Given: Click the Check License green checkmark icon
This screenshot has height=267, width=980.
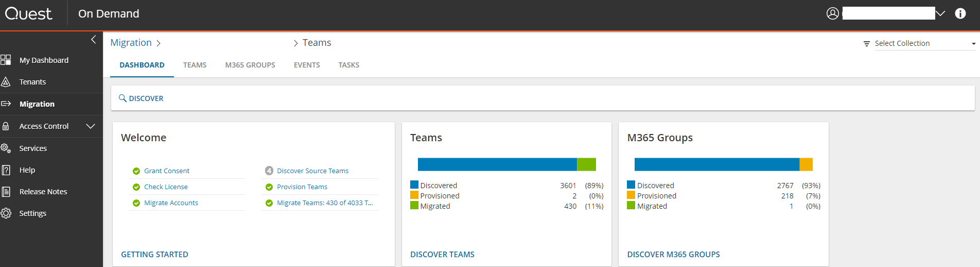Looking at the screenshot, I should tap(136, 187).
